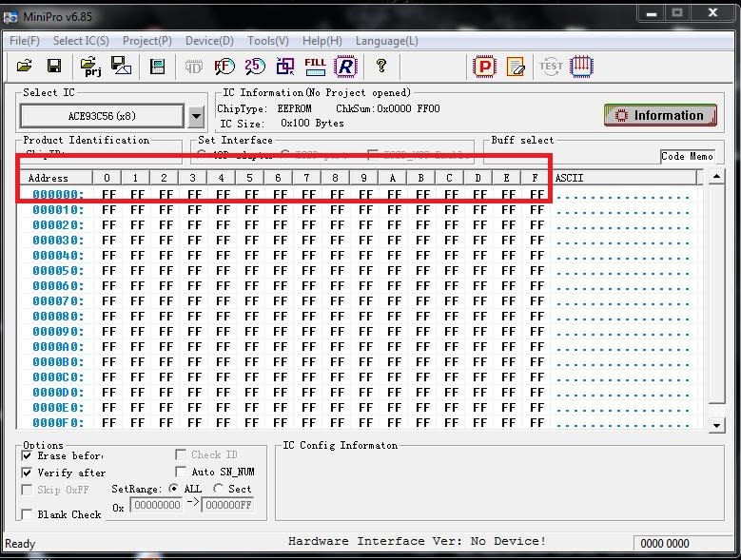The width and height of the screenshot is (741, 560).
Task: Click the hex view vertical scrollbar thumb
Action: (x=717, y=295)
